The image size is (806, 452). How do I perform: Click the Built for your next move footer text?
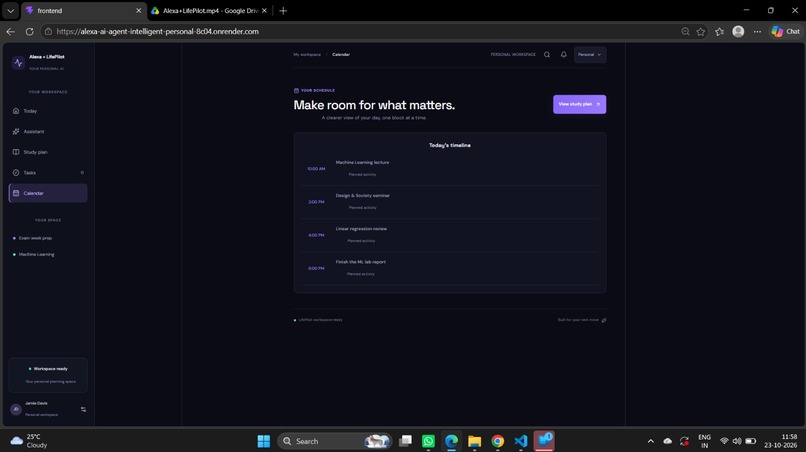pyautogui.click(x=578, y=320)
